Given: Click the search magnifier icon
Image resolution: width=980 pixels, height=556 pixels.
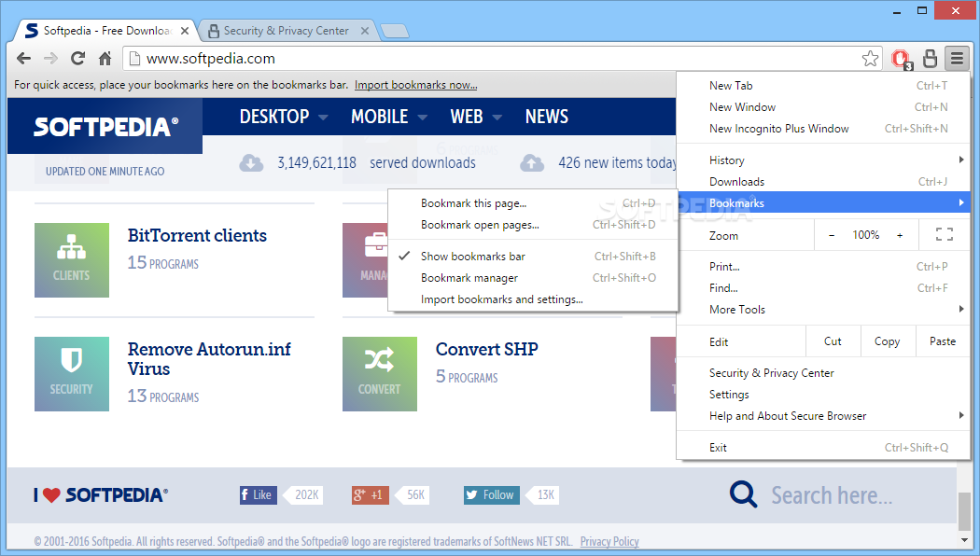Looking at the screenshot, I should pos(743,494).
